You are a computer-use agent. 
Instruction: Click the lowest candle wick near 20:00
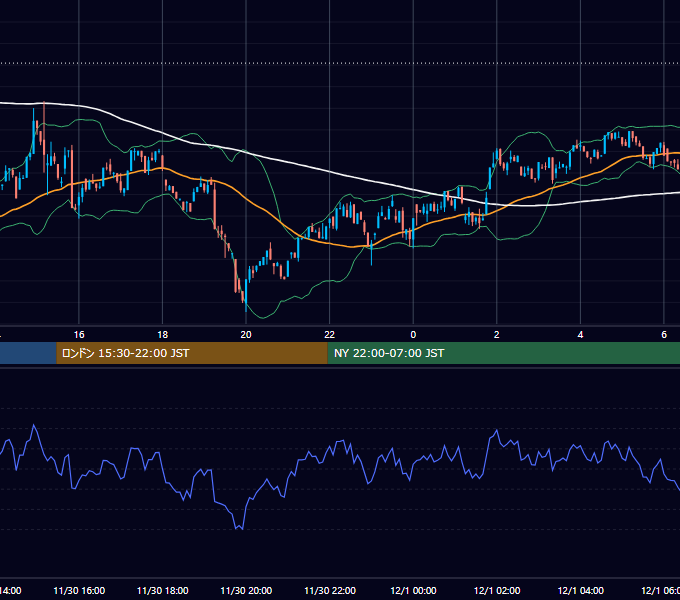coord(246,307)
